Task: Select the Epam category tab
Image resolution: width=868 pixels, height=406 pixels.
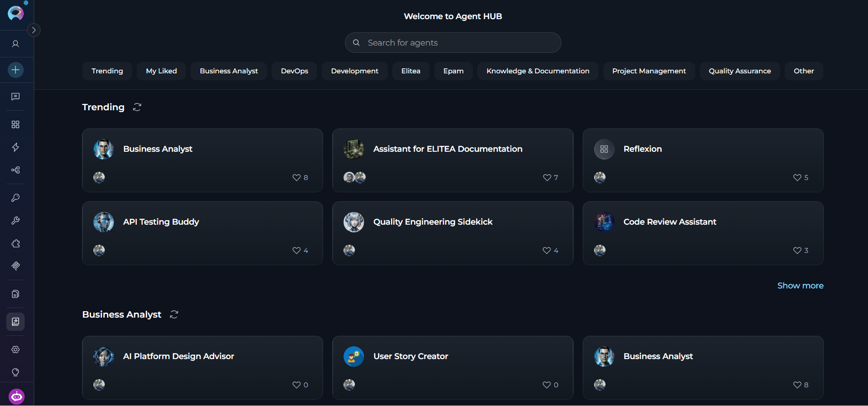Action: (453, 71)
